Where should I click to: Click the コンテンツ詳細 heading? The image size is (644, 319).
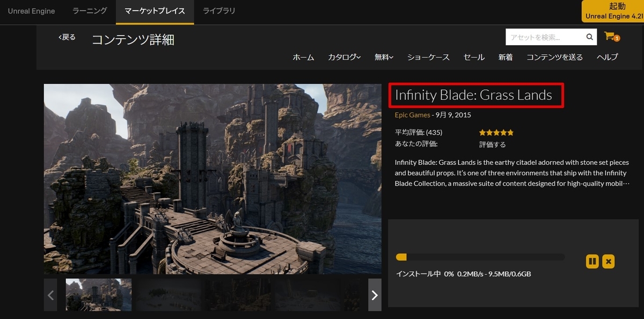tap(133, 40)
